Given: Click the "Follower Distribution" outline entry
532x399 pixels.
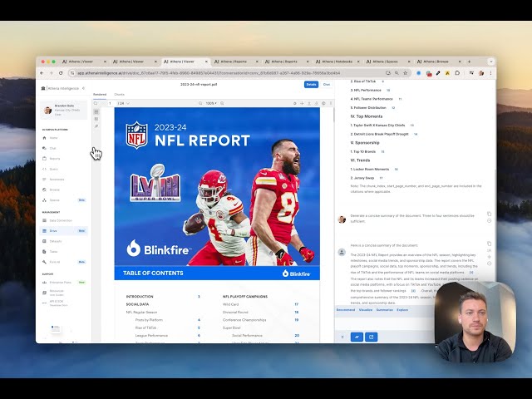Looking at the screenshot, I should (x=368, y=107).
